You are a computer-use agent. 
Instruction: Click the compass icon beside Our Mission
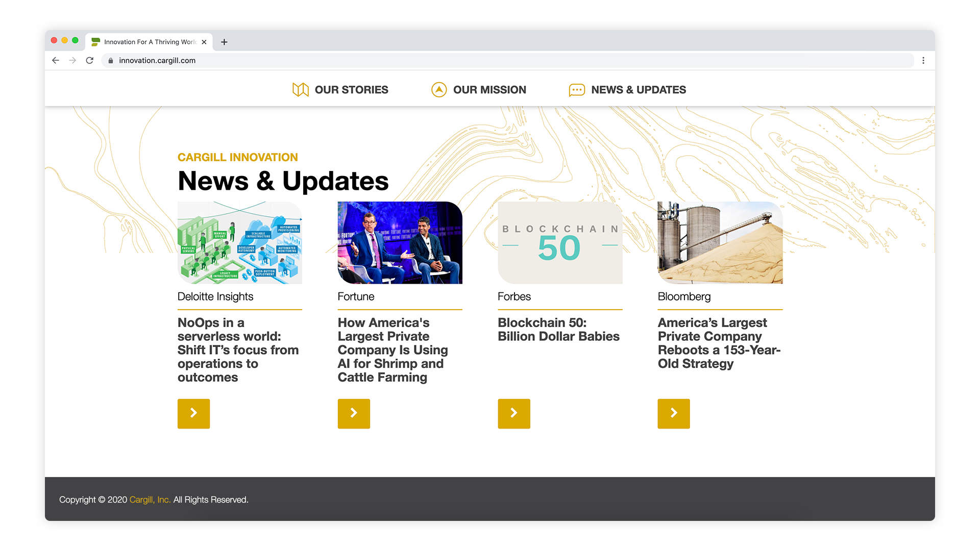[438, 90]
